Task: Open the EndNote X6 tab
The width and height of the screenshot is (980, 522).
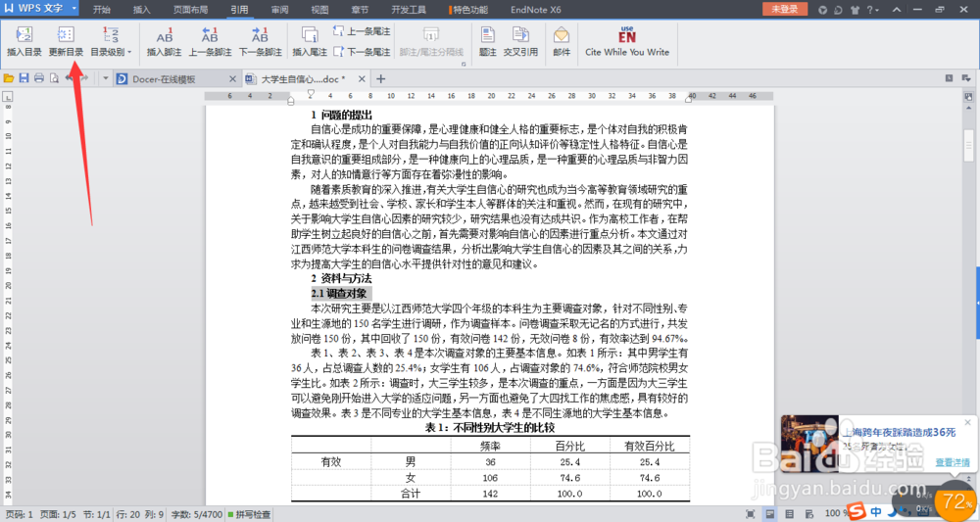Action: pyautogui.click(x=536, y=10)
